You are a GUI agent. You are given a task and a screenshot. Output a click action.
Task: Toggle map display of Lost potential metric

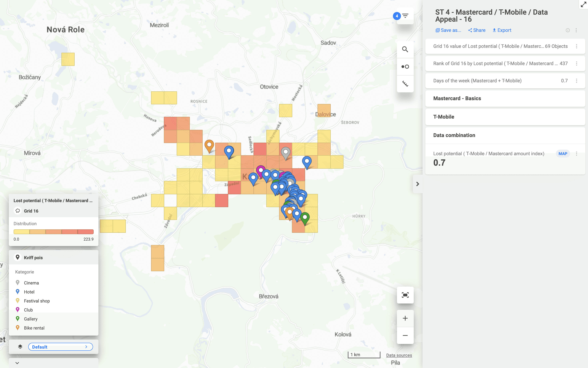pos(563,154)
